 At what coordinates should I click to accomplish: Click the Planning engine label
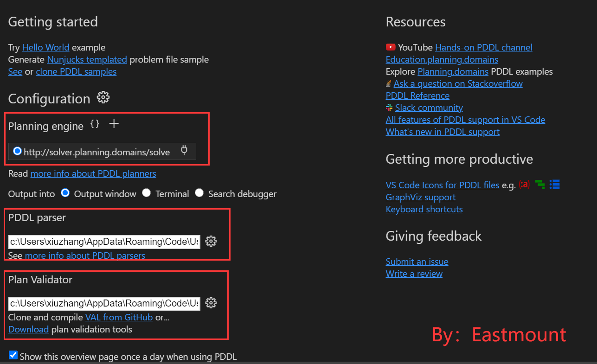46,126
